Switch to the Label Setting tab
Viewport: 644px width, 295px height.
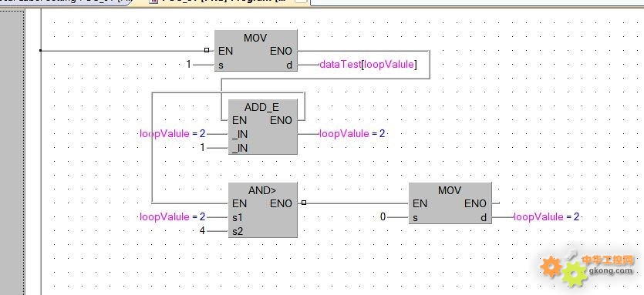(x=66, y=2)
